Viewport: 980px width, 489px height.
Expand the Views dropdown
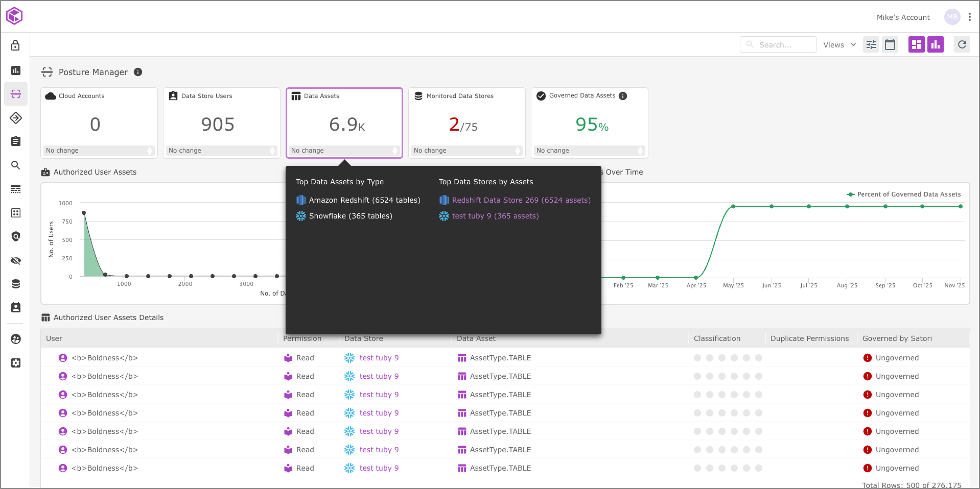pyautogui.click(x=839, y=45)
